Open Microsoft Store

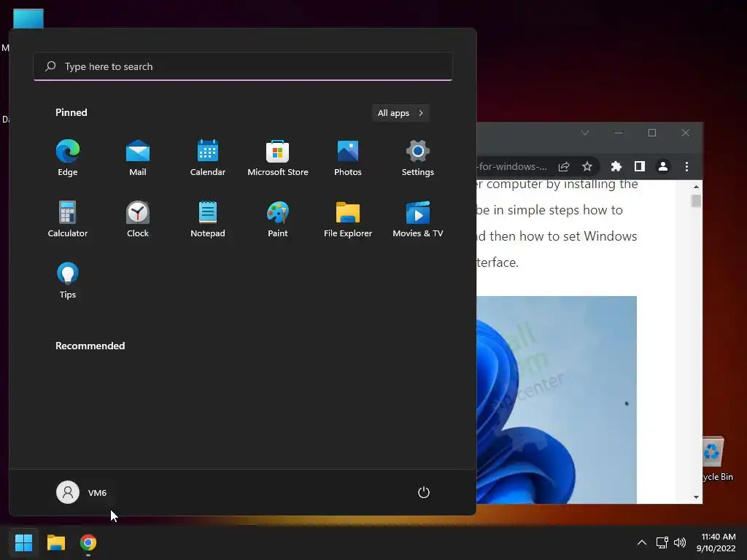pyautogui.click(x=278, y=158)
